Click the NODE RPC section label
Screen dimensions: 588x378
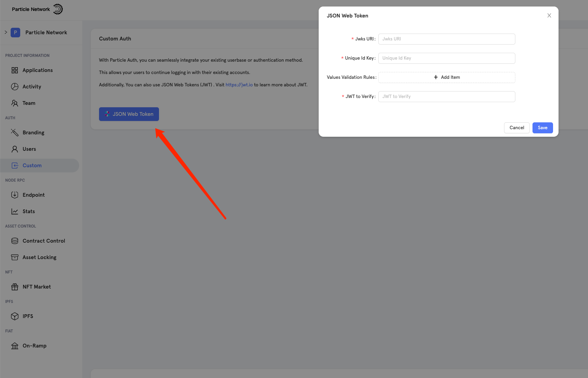click(15, 180)
